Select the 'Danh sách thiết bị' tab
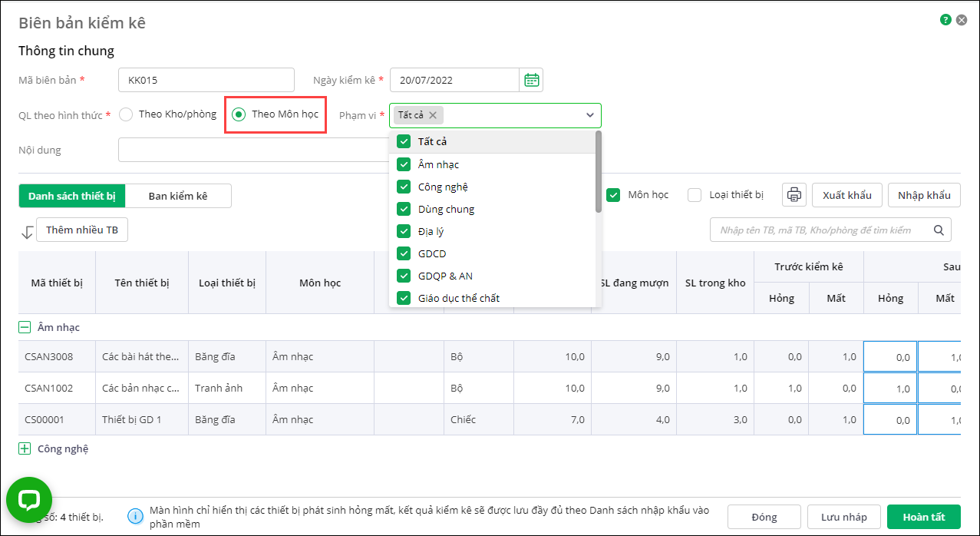 [72, 196]
